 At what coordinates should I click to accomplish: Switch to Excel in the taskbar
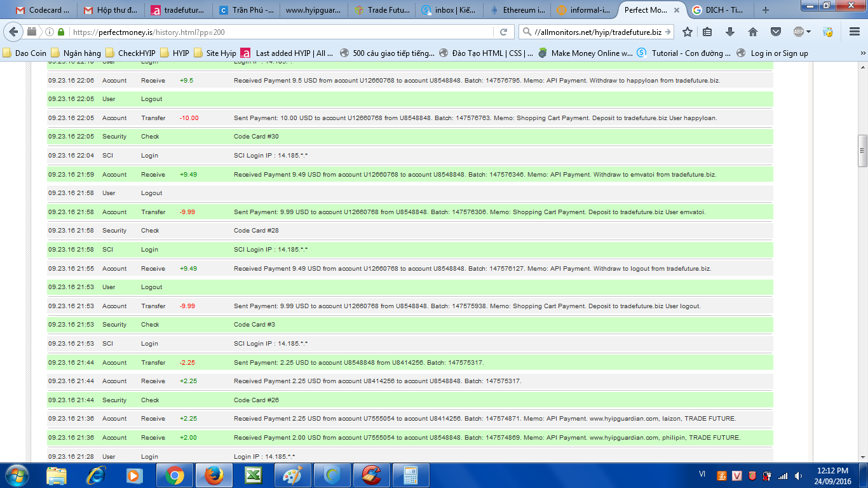click(254, 475)
